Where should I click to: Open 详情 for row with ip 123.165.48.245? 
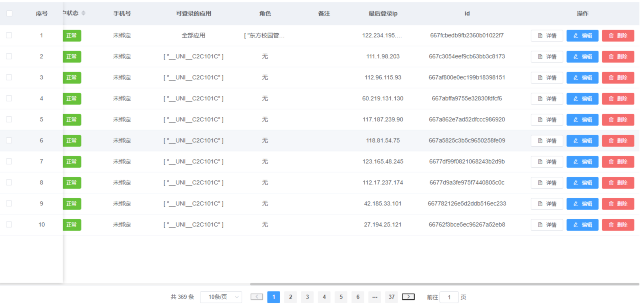pyautogui.click(x=547, y=162)
